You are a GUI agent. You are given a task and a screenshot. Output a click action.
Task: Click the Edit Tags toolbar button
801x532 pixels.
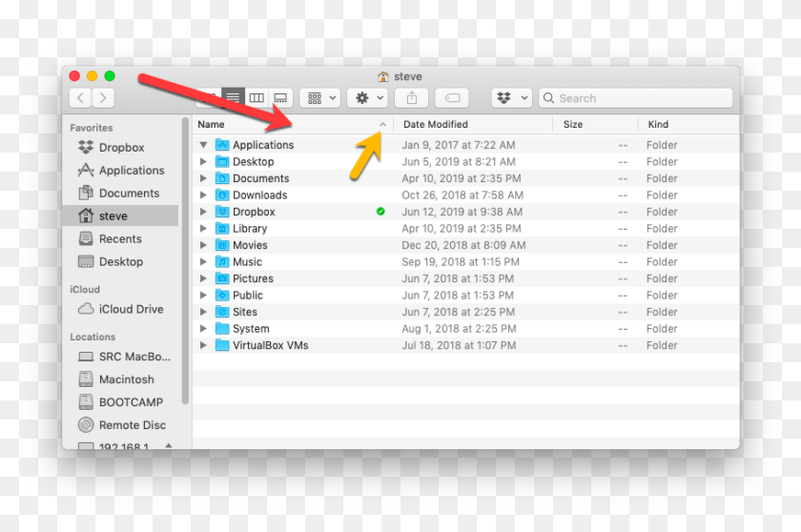[452, 98]
